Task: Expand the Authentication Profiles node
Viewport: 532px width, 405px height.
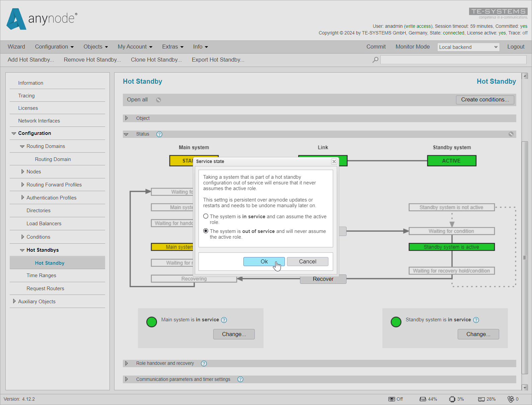Action: (x=22, y=197)
